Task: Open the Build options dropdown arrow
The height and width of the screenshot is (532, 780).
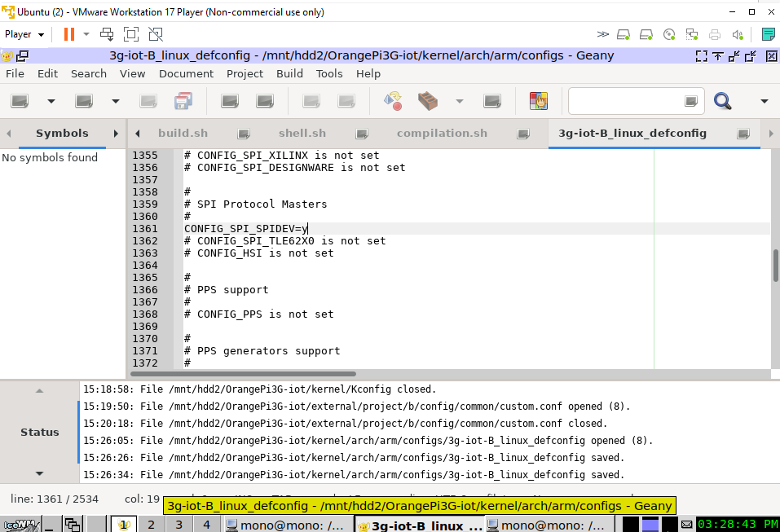Action: pyautogui.click(x=460, y=101)
